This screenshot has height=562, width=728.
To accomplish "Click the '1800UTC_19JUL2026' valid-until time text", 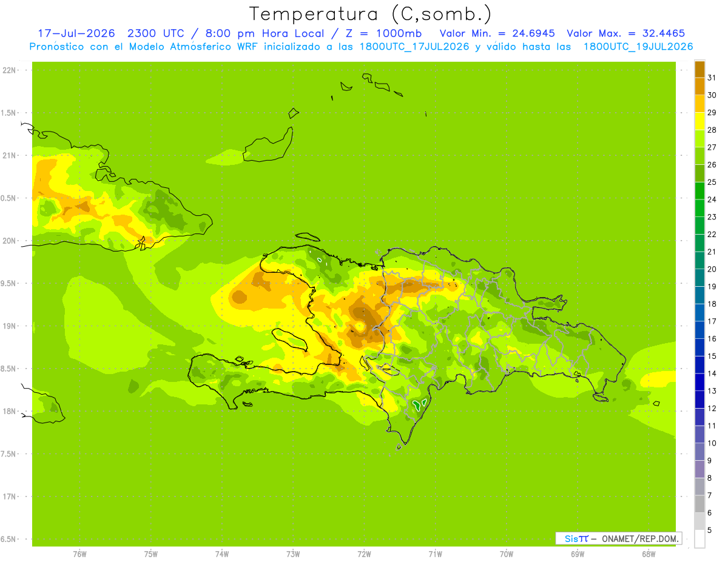I will point(638,47).
